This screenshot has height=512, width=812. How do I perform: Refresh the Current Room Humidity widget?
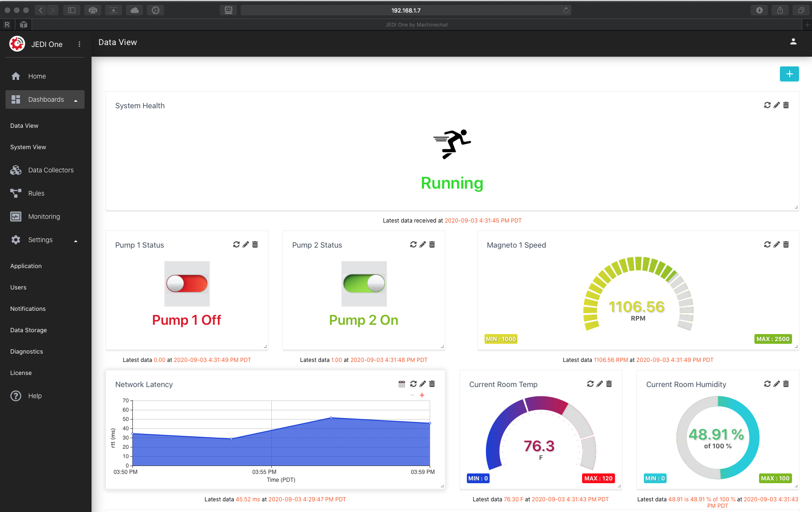pyautogui.click(x=767, y=384)
